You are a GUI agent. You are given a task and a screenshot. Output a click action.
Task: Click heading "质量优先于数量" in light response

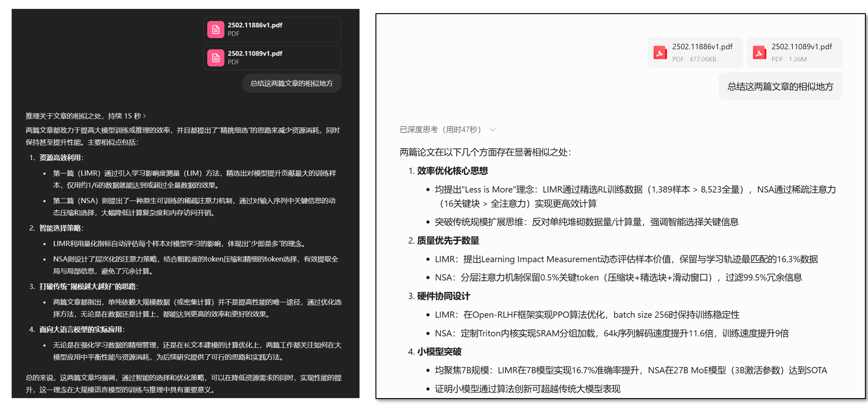(448, 240)
